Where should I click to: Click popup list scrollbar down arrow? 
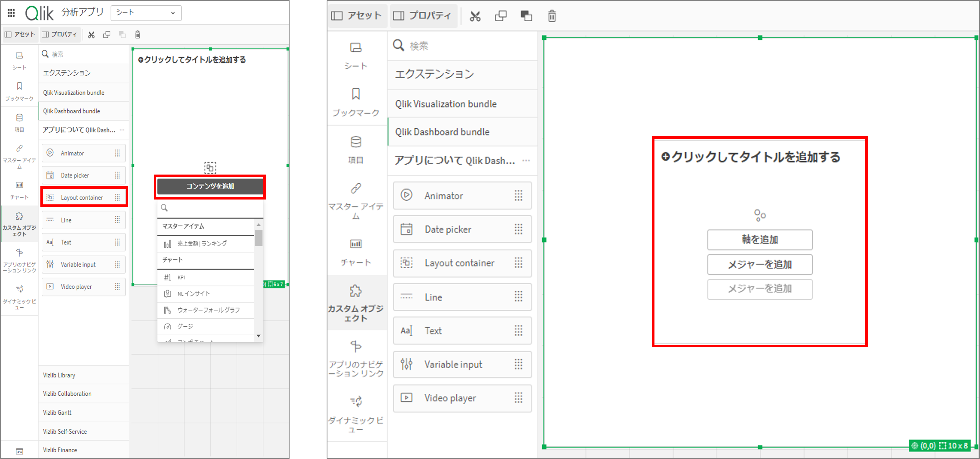coord(259,336)
